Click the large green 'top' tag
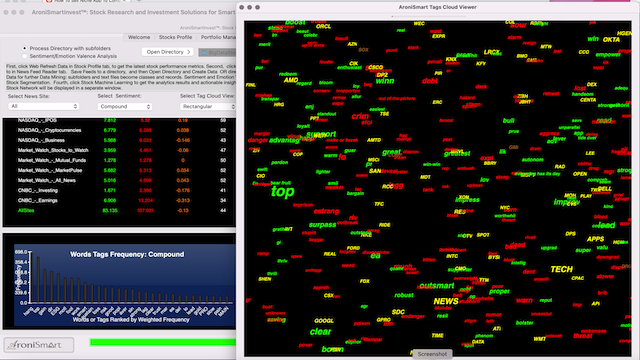The image size is (640, 360). point(282,191)
